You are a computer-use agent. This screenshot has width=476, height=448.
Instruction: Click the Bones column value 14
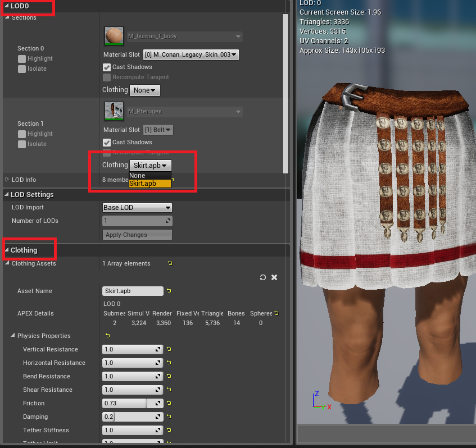pyautogui.click(x=237, y=323)
